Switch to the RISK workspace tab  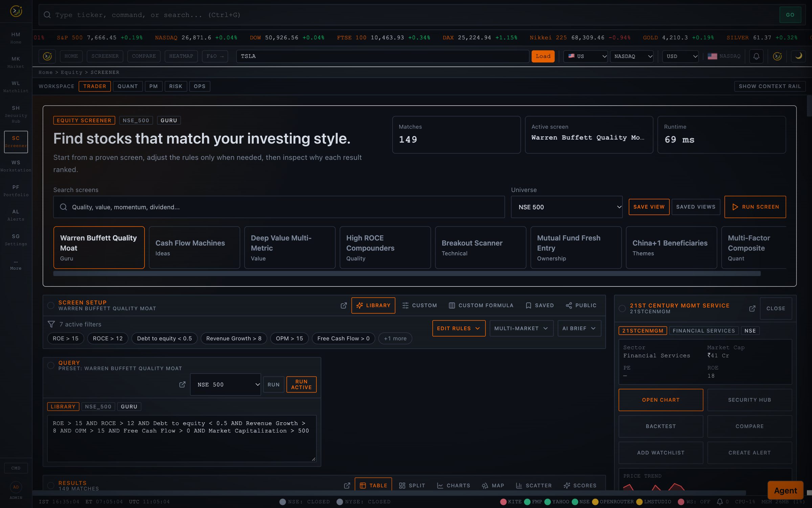coord(176,86)
